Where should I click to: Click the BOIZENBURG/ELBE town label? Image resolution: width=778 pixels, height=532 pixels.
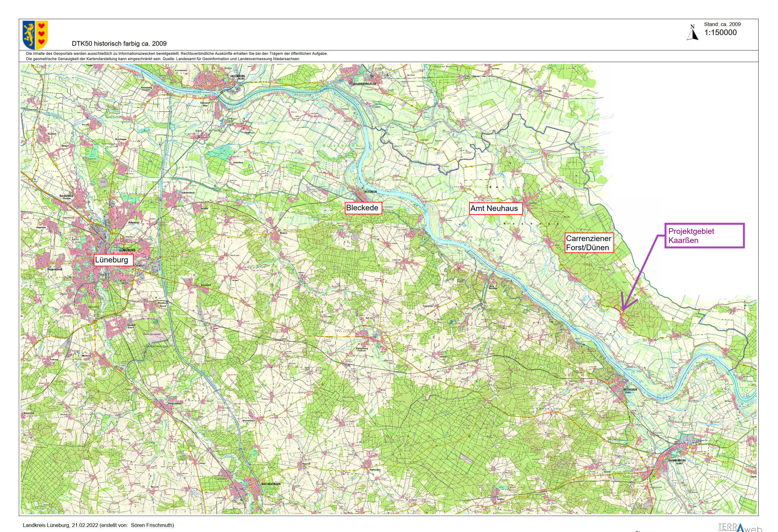click(365, 84)
